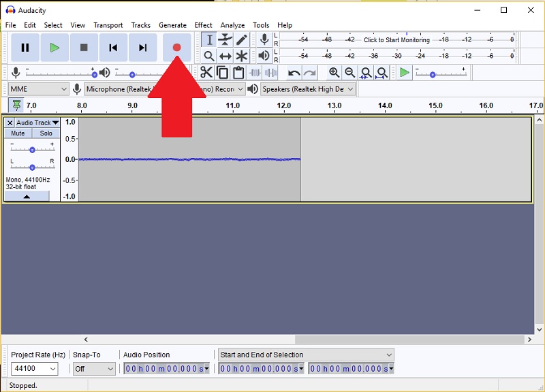Click the Paste clipboard icon
The height and width of the screenshot is (392, 545).
[x=238, y=73]
